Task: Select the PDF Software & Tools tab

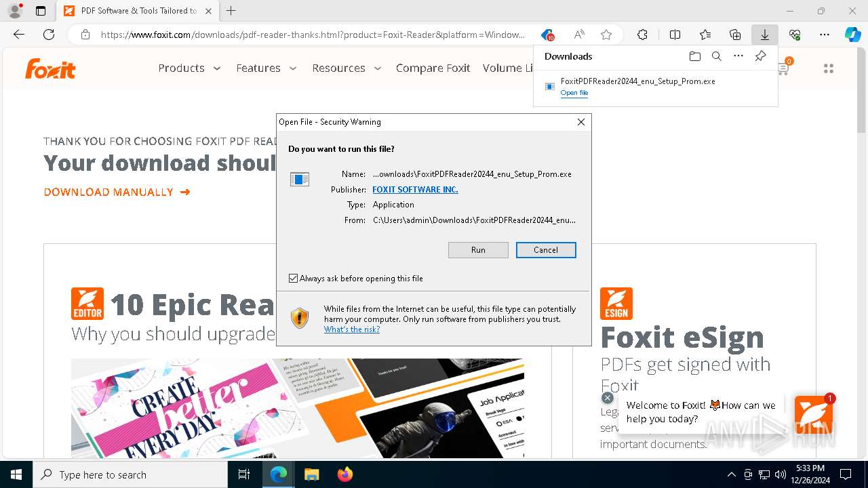Action: (137, 11)
